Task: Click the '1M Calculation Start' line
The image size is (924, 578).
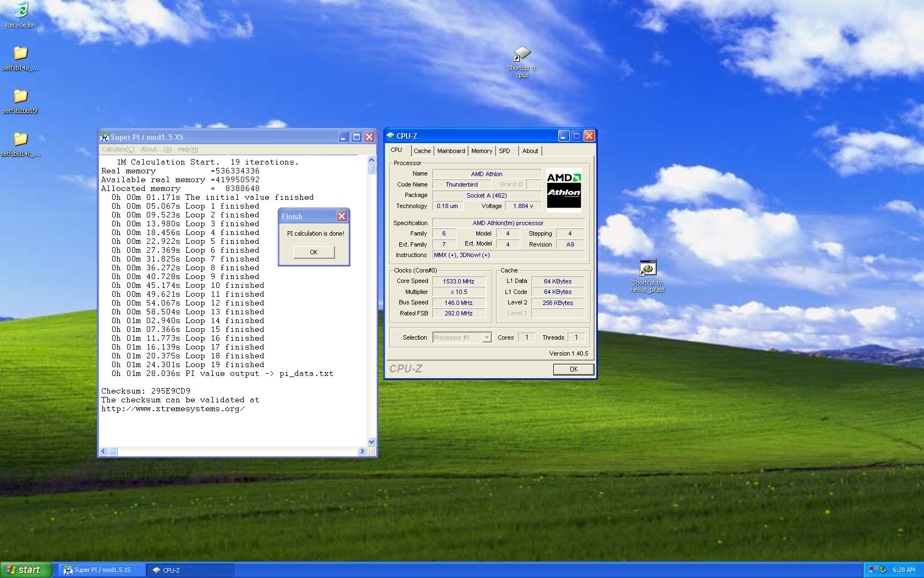Action: click(x=207, y=162)
